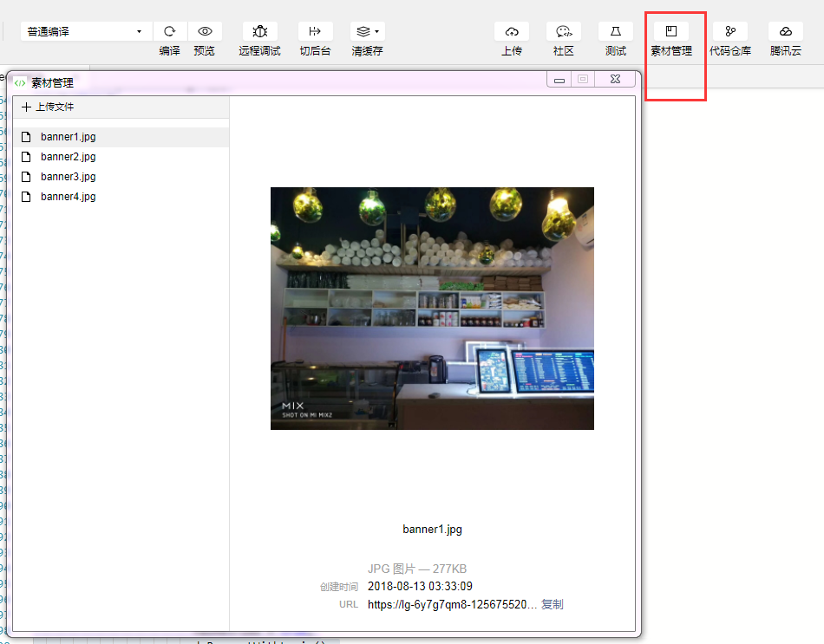The width and height of the screenshot is (824, 644).
Task: Open Tencent Cloud (腾讯云) icon
Action: pos(785,31)
